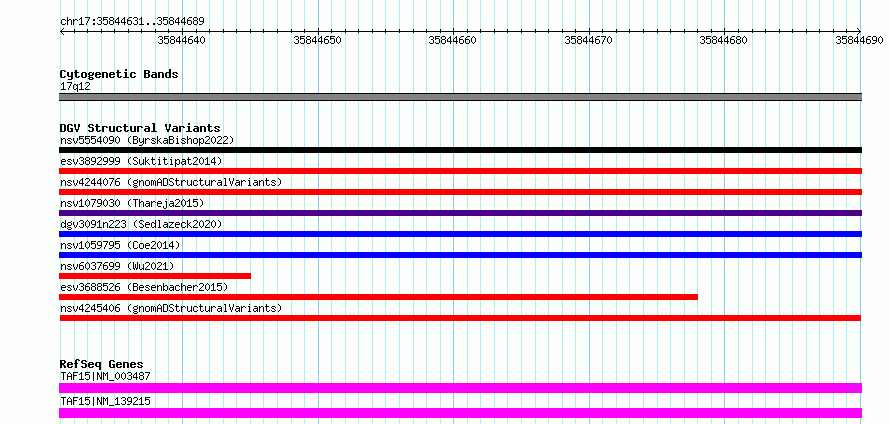890x424 pixels.
Task: Click ruler position 35844680
Action: (723, 40)
